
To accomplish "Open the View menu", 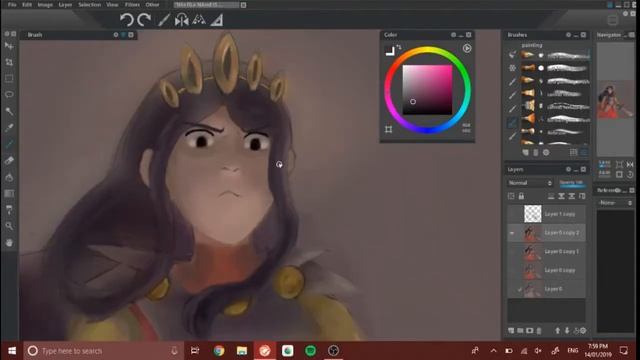I will pos(112,4).
